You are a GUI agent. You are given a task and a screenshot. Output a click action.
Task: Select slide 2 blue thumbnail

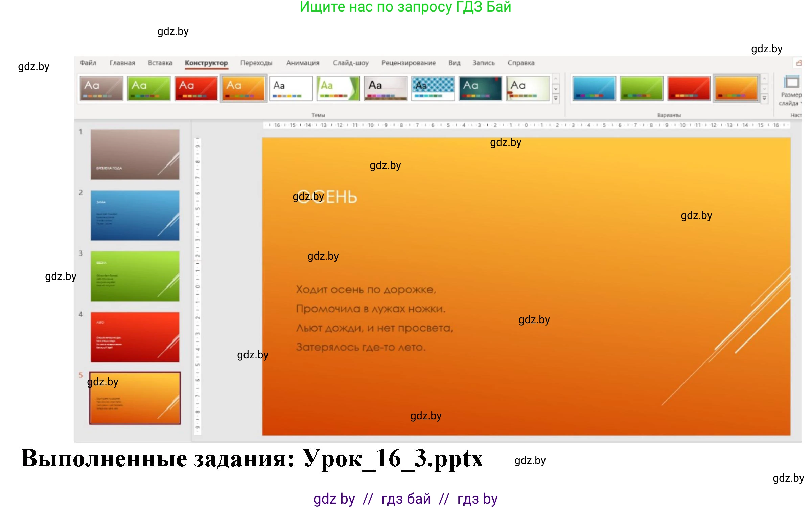(135, 215)
